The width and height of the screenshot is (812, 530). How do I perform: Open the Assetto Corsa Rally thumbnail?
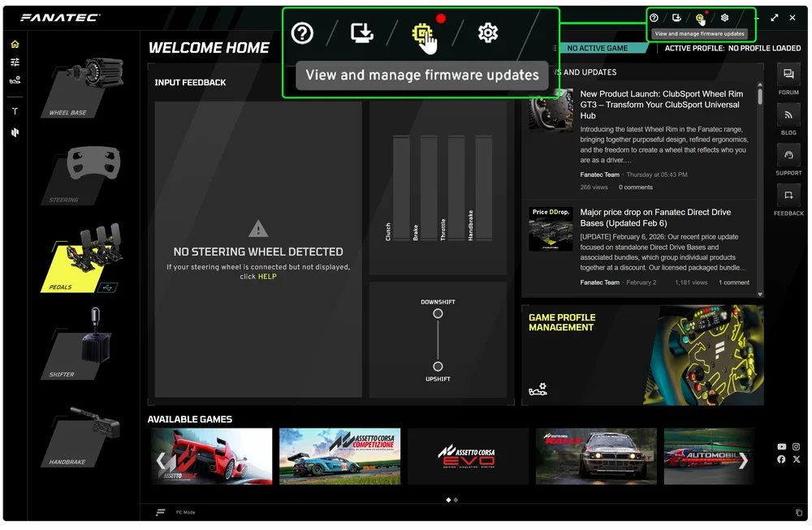[596, 456]
